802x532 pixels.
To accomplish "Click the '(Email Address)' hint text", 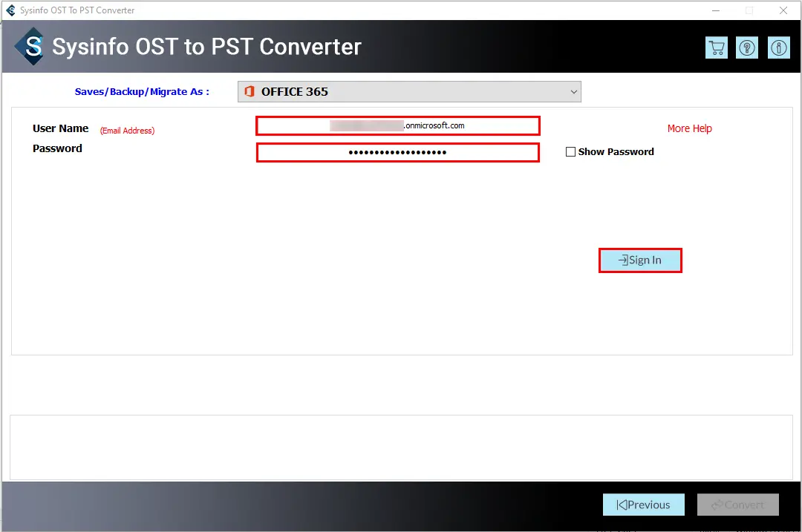I will (128, 131).
